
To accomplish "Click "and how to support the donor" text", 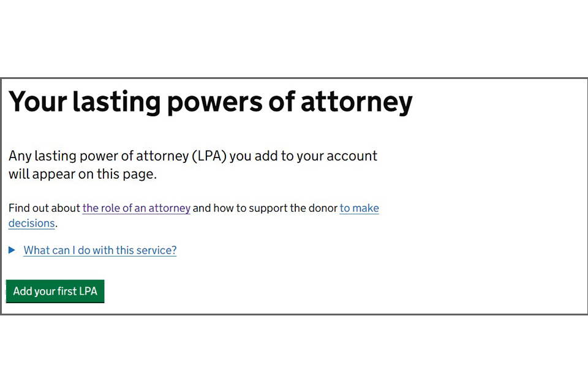I will (x=265, y=208).
